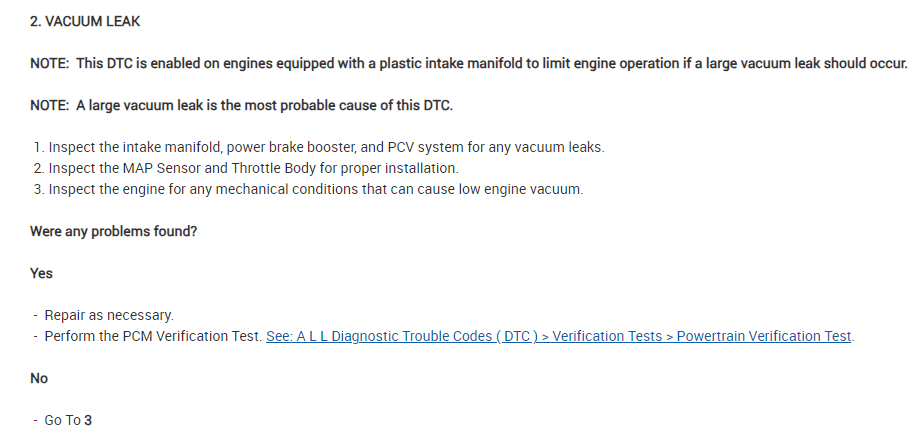The width and height of the screenshot is (921, 434).
Task: Open the Powertrain Verification Test link
Action: pos(764,336)
